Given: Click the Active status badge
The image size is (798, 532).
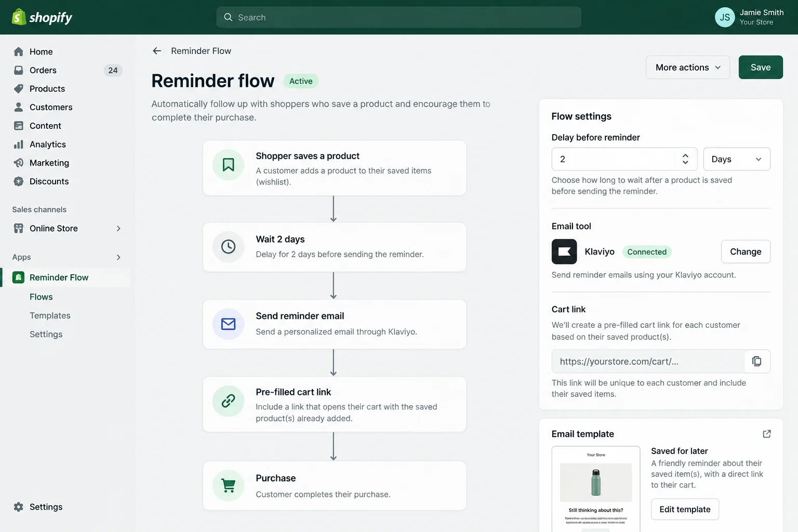Looking at the screenshot, I should 301,81.
